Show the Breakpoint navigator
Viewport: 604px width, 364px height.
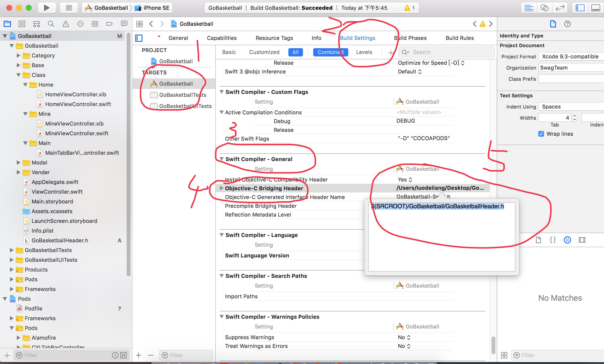(109, 24)
